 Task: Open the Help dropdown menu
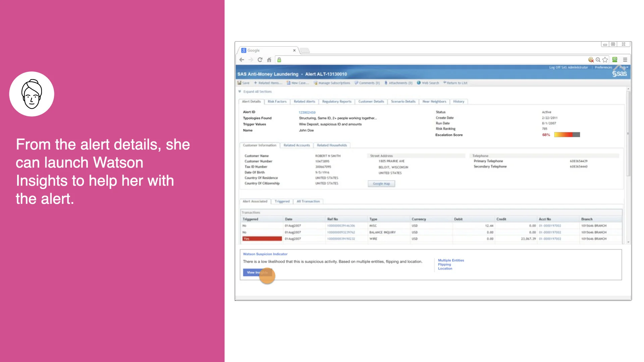(x=624, y=67)
